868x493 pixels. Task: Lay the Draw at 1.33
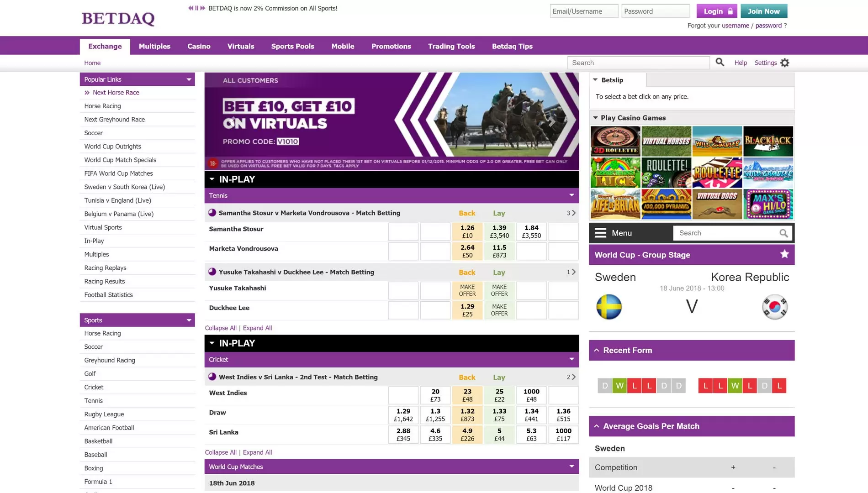[499, 414]
